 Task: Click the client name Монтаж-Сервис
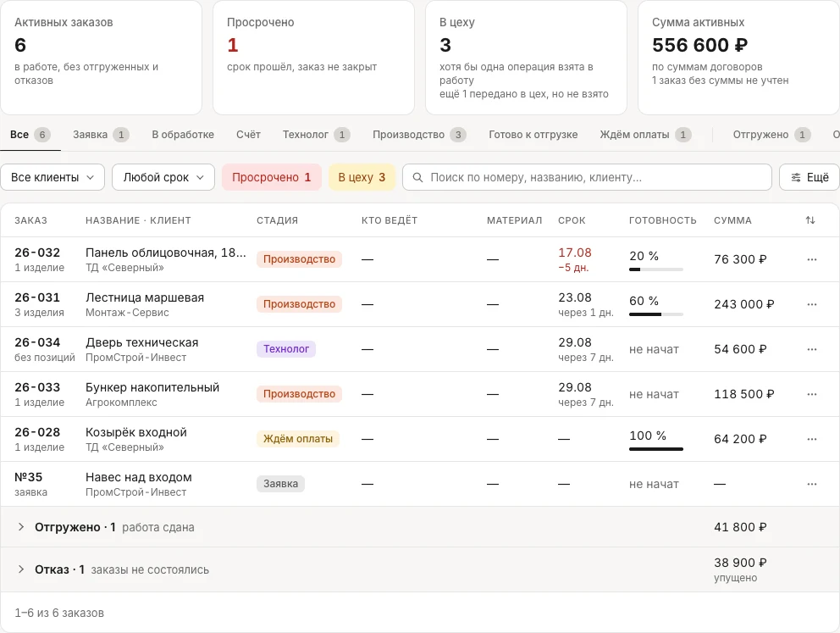click(127, 313)
